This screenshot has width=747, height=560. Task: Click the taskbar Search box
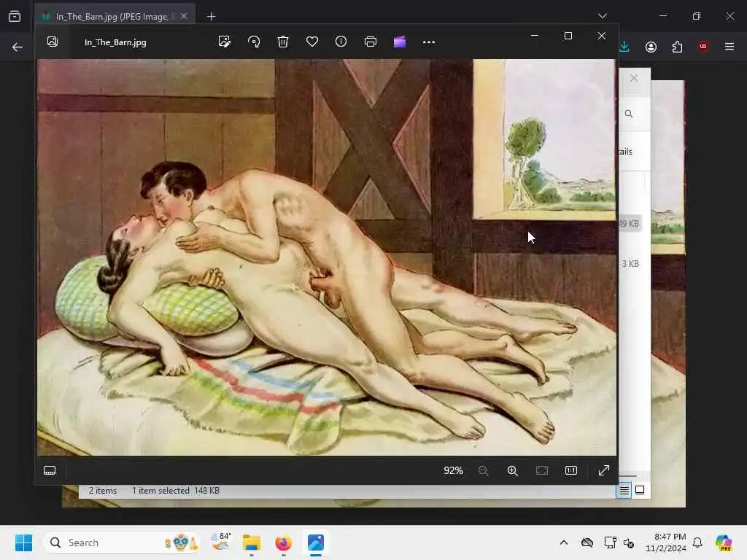click(x=122, y=542)
